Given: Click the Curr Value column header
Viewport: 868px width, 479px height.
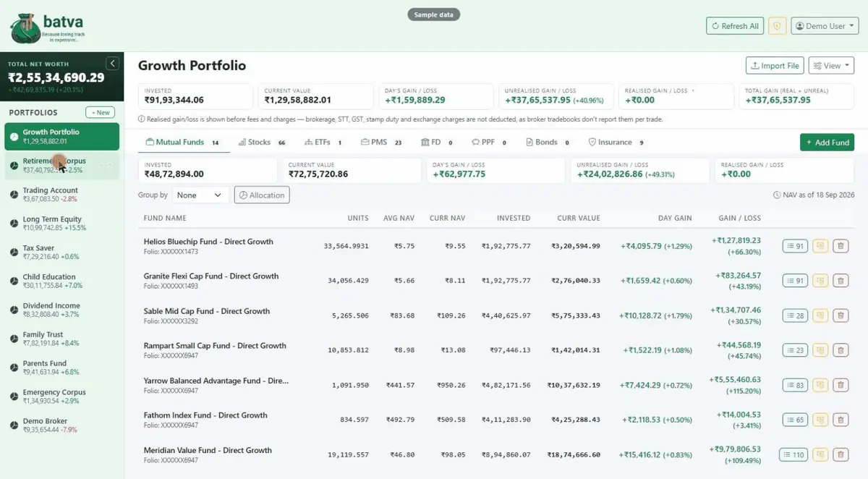Looking at the screenshot, I should pyautogui.click(x=579, y=218).
